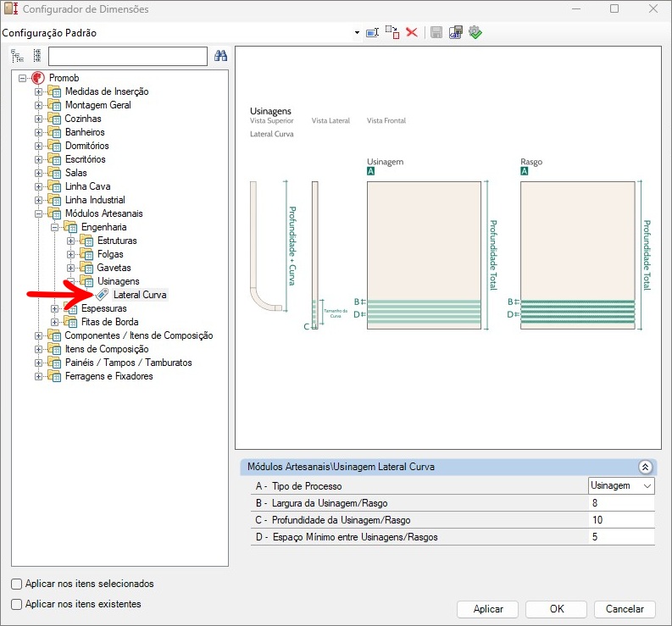Select Escritórios in the tree
Viewport: 672px width, 626px height.
86,159
